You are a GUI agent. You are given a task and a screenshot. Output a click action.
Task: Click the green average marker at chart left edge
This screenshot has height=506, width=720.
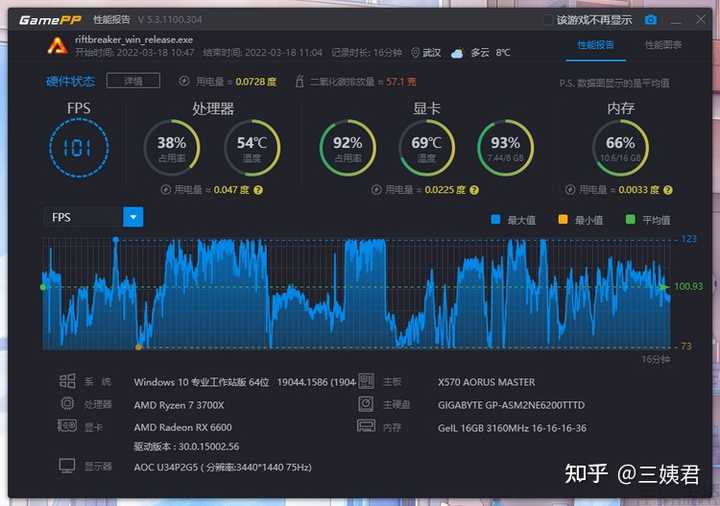43,287
